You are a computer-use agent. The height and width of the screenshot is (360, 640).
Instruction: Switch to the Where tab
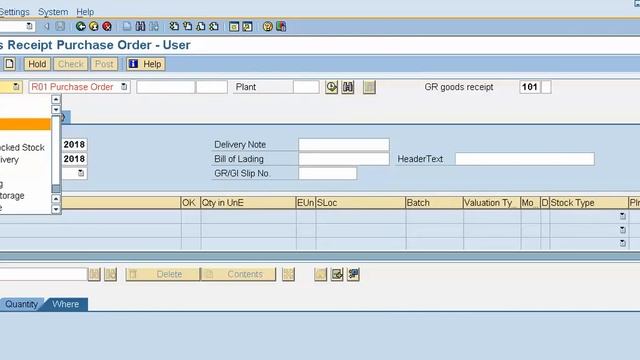tap(66, 304)
